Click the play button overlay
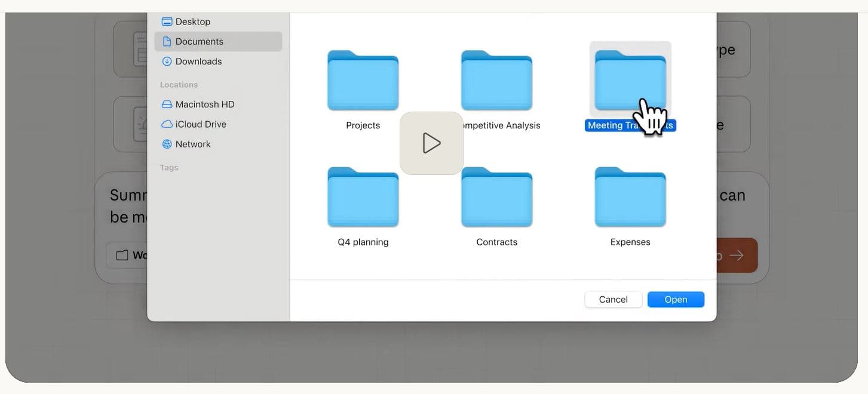 coord(431,143)
